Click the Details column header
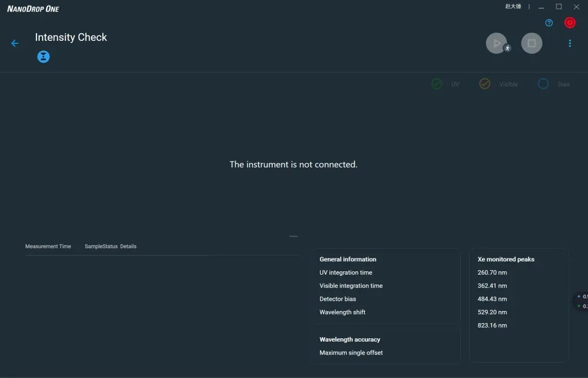The height and width of the screenshot is (378, 588). pyautogui.click(x=128, y=246)
